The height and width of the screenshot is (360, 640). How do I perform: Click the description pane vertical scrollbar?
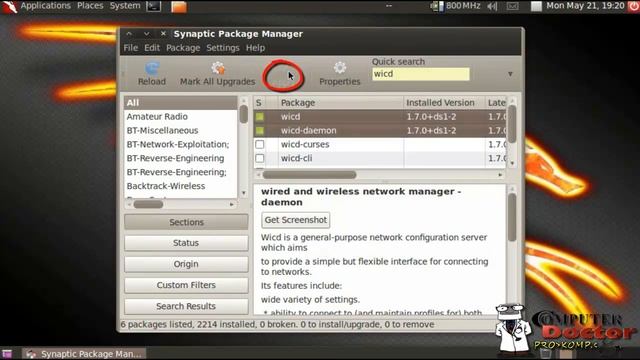click(512, 217)
